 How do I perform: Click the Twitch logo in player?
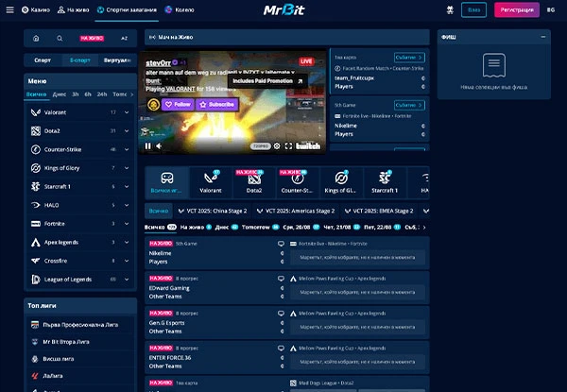308,146
